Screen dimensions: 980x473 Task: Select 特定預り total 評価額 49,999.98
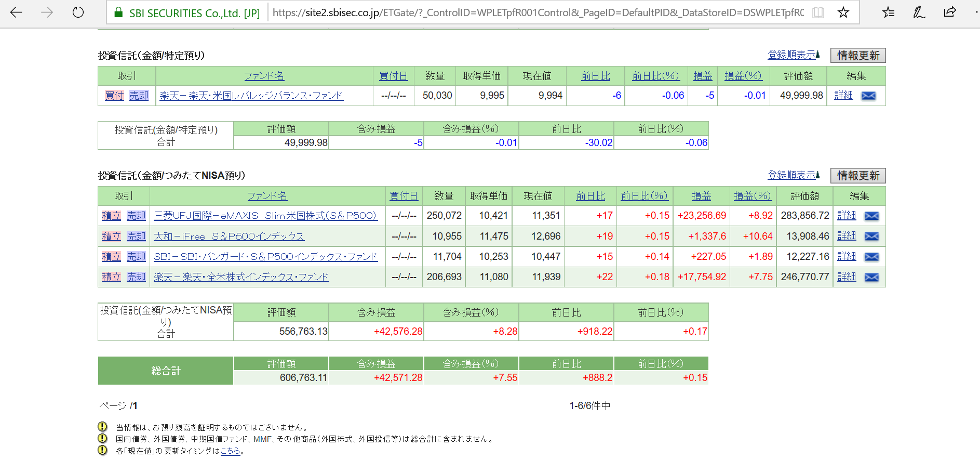click(x=306, y=143)
